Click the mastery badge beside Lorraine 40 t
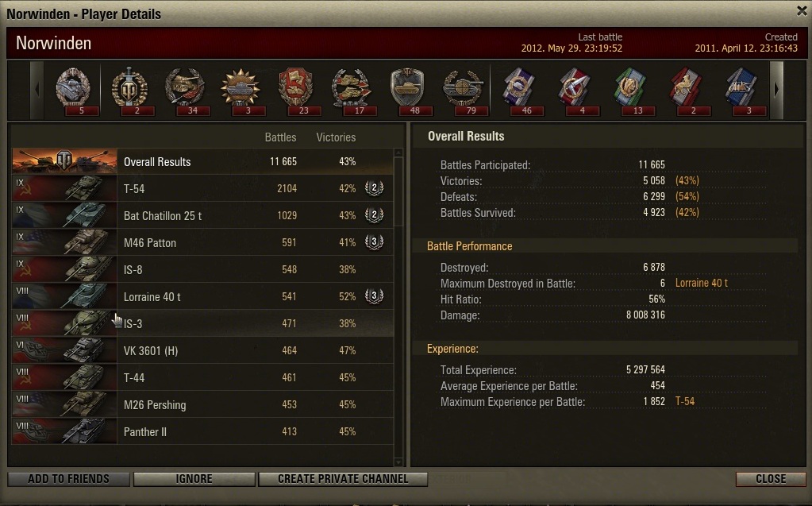The height and width of the screenshot is (506, 812). [x=374, y=296]
